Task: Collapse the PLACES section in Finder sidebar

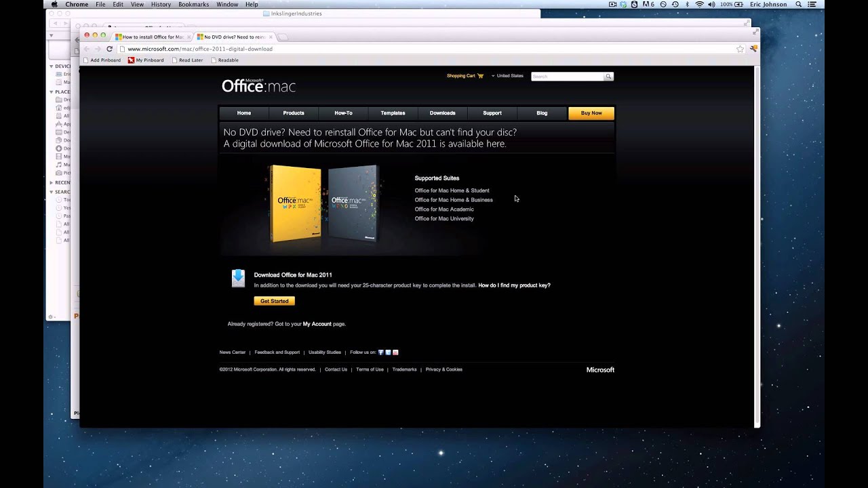Action: coord(51,91)
